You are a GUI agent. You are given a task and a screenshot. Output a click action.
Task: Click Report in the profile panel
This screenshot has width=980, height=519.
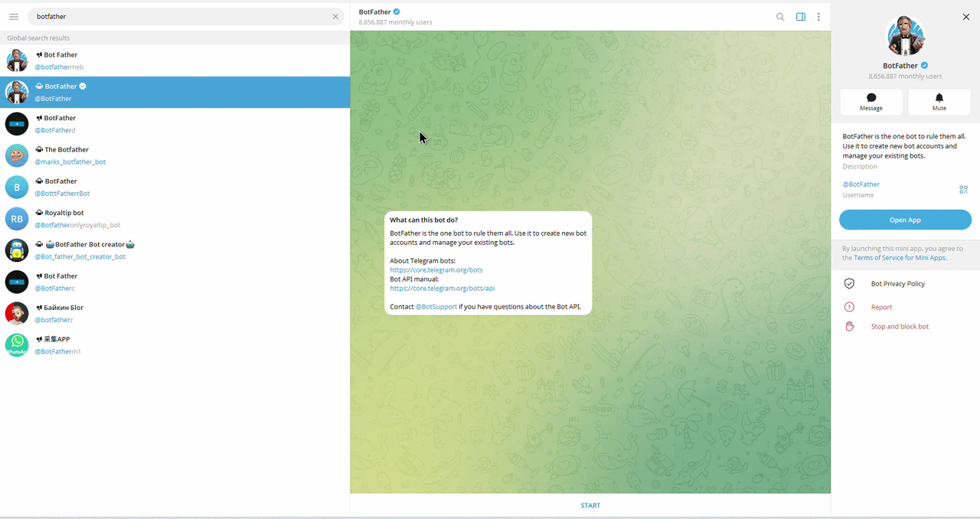pyautogui.click(x=881, y=307)
